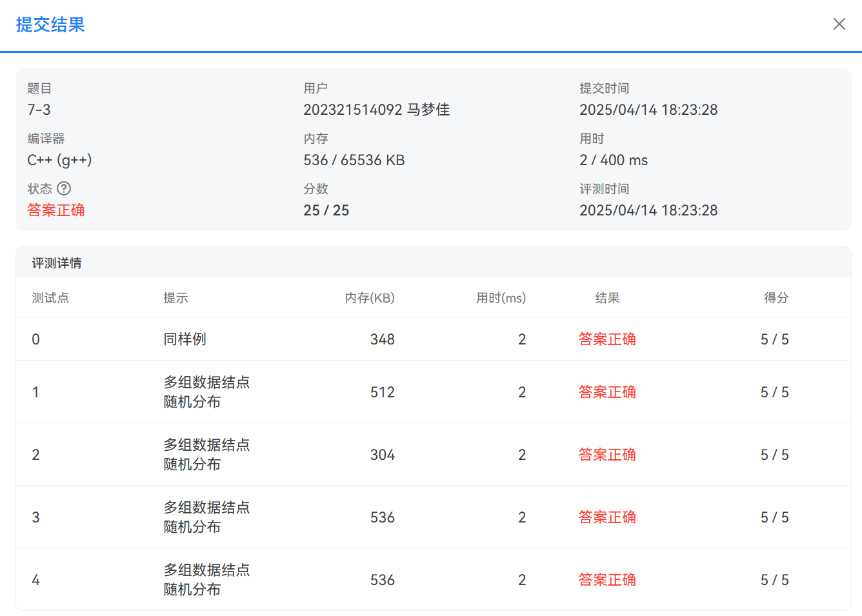Click test point number 3
Screen dimensions: 862x616
(36, 517)
